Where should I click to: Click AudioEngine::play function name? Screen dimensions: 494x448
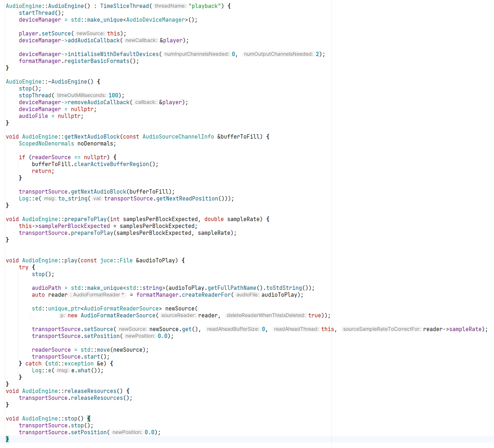[x=50, y=261]
